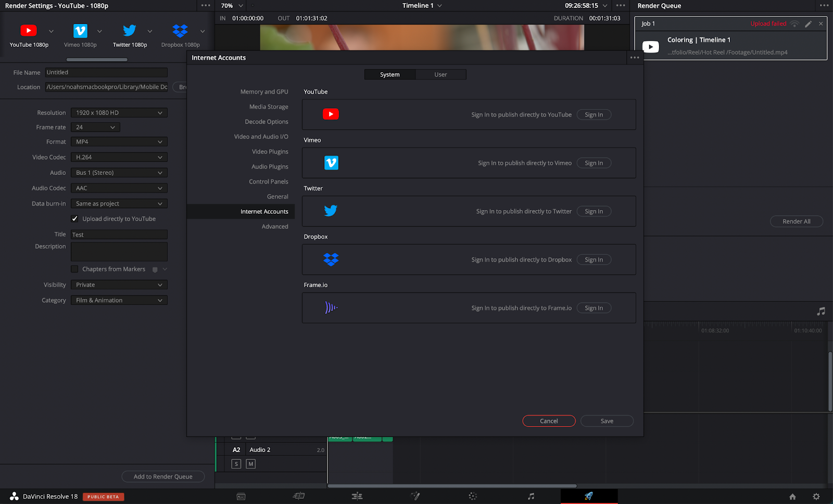833x504 pixels.
Task: Click the Dropbox logo in Internet Accounts
Action: point(331,259)
